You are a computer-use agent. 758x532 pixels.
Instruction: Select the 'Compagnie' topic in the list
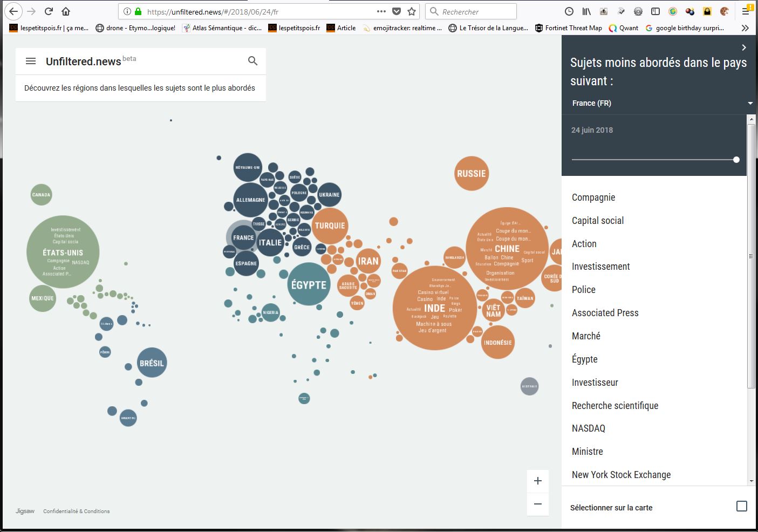593,197
